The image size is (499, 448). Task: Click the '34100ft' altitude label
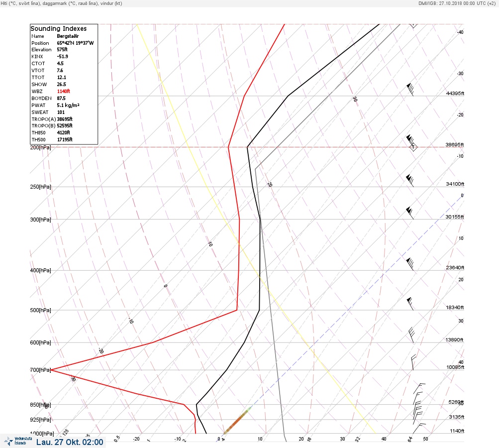tap(455, 184)
